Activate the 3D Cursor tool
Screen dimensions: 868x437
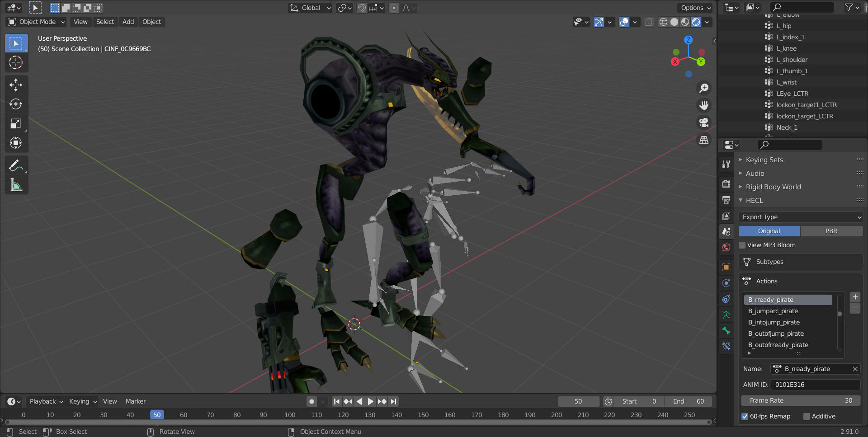[x=16, y=62]
